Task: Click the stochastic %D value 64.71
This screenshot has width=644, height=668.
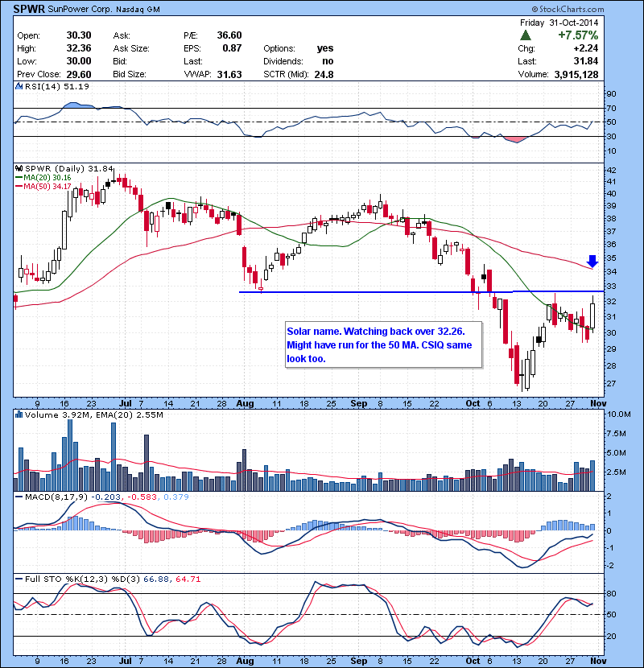Action: point(188,579)
